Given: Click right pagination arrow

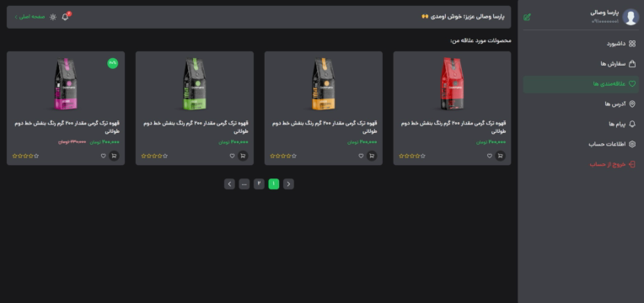Looking at the screenshot, I should (288, 183).
